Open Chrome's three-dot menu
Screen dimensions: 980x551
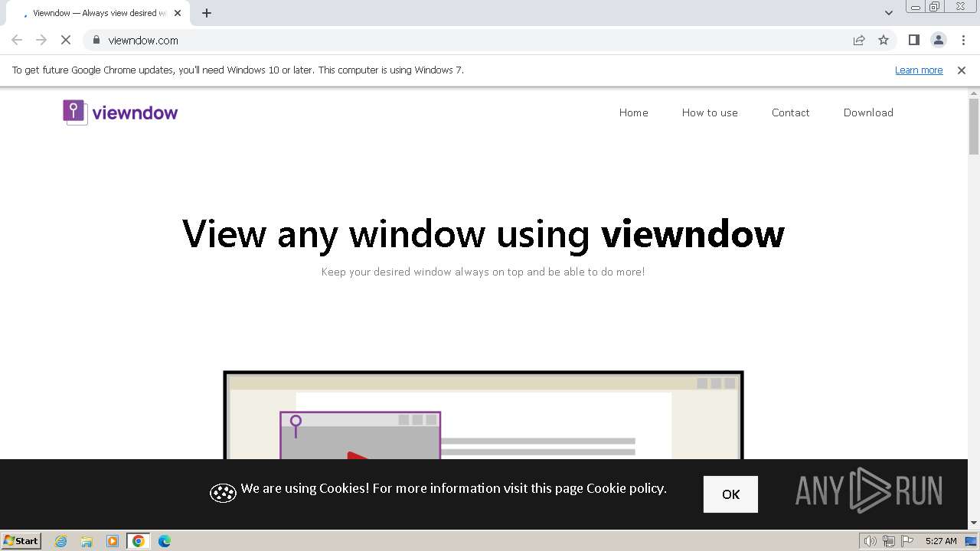tap(963, 40)
